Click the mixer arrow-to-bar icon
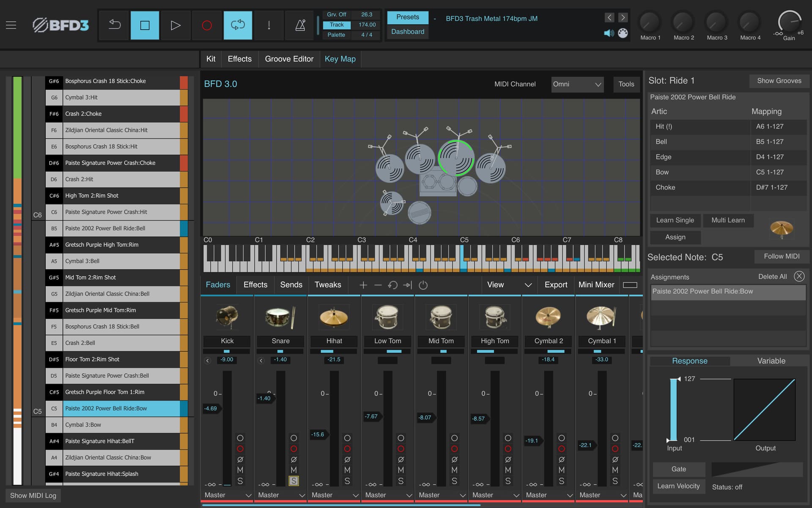Screen dimensions: 812x508 408,285
